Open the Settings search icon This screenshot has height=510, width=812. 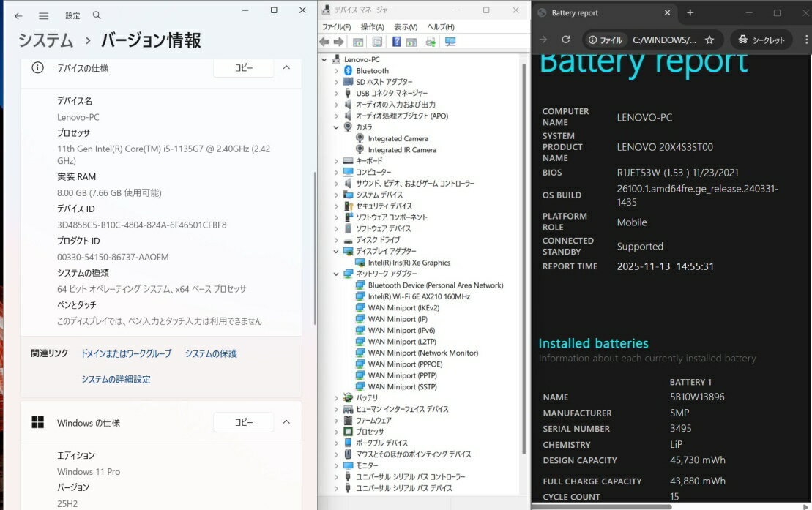[97, 15]
